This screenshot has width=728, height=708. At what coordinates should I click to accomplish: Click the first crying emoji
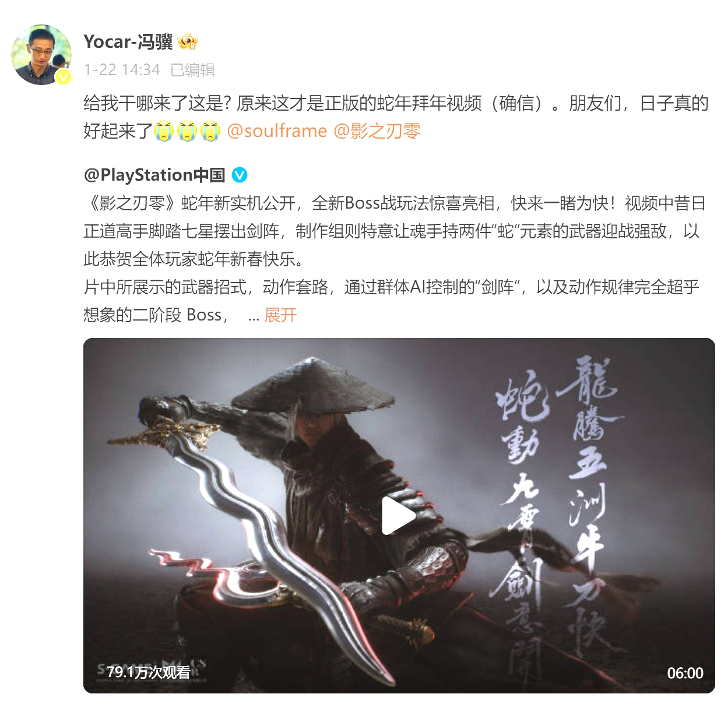(164, 131)
